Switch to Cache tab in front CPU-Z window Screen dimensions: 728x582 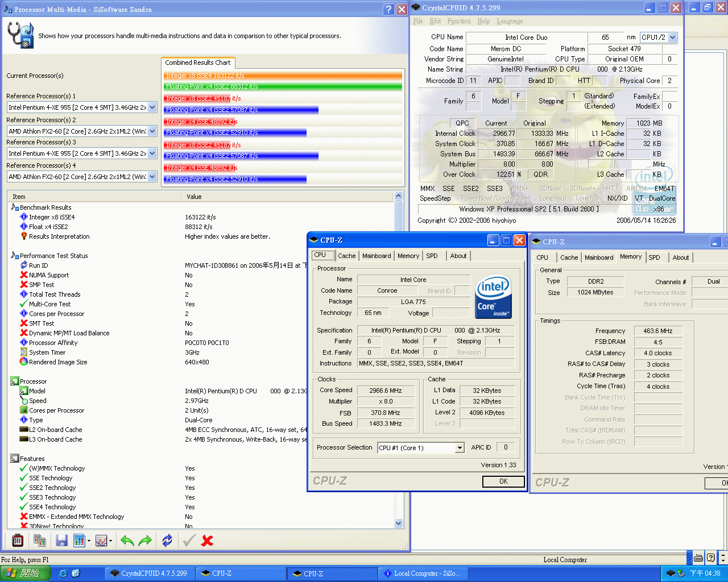[347, 256]
